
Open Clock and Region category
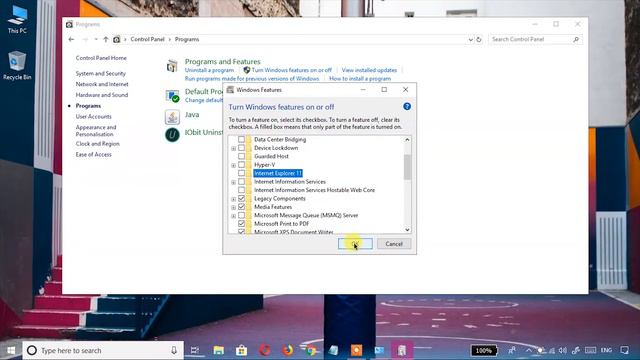pyautogui.click(x=98, y=144)
